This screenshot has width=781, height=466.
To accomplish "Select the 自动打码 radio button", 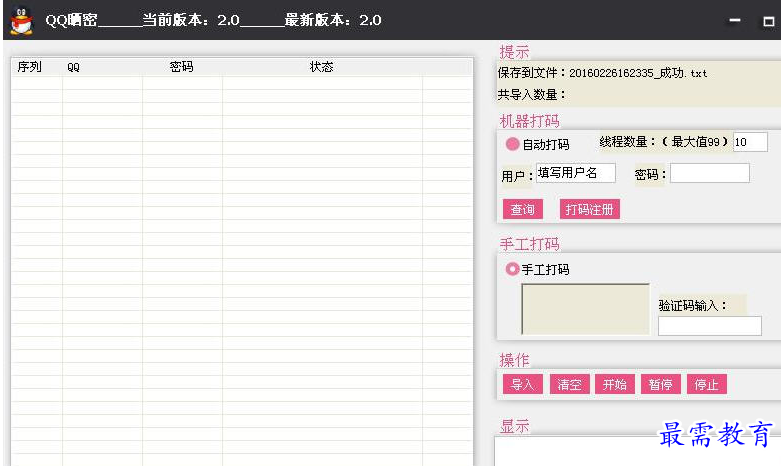I will (x=512, y=144).
